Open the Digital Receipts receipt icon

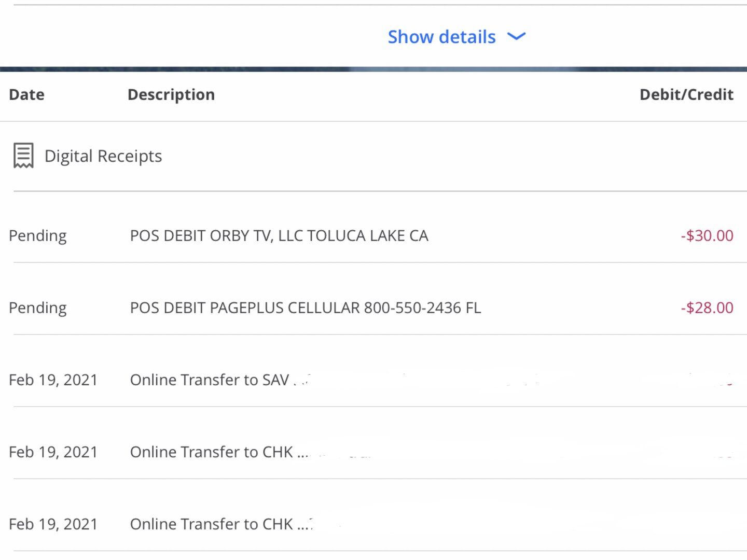point(23,156)
